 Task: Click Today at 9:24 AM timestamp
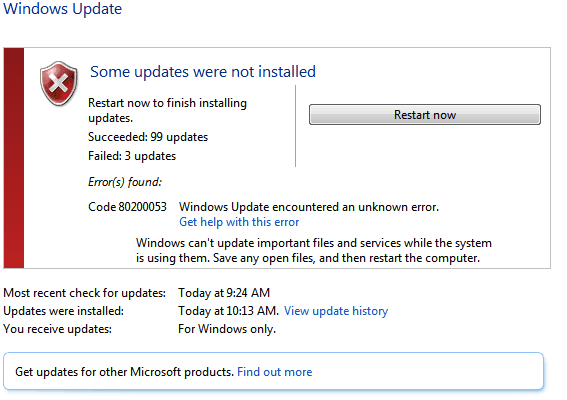pos(224,293)
